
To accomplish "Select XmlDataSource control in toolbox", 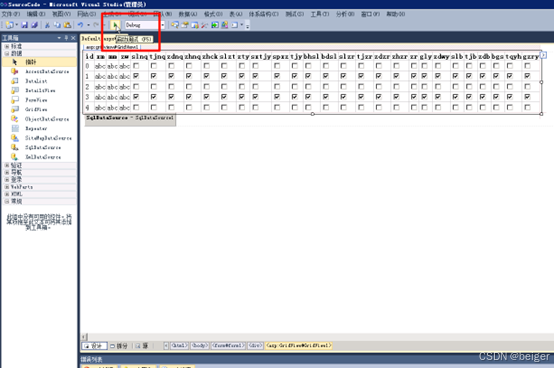I will (39, 157).
